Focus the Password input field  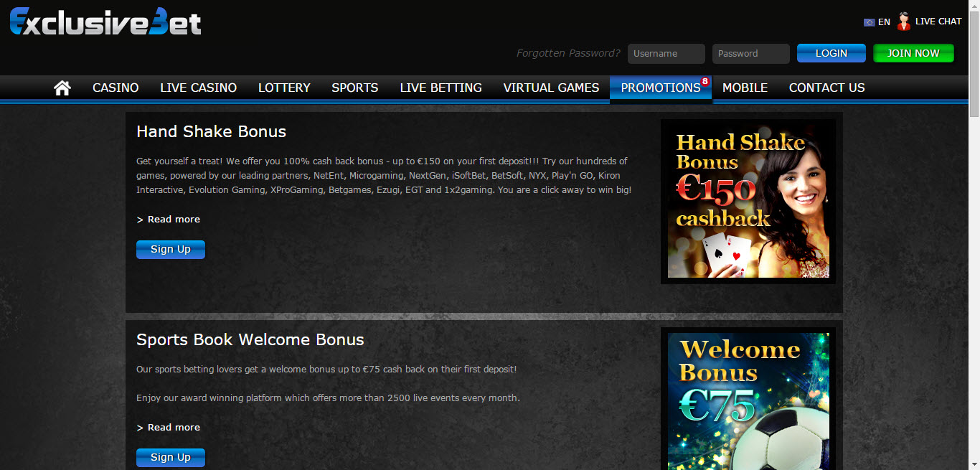point(751,54)
